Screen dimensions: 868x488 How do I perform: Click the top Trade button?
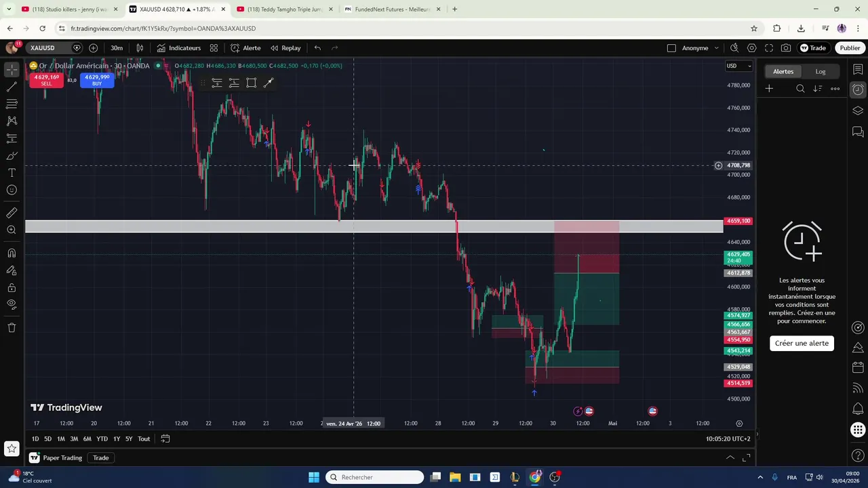coord(812,48)
